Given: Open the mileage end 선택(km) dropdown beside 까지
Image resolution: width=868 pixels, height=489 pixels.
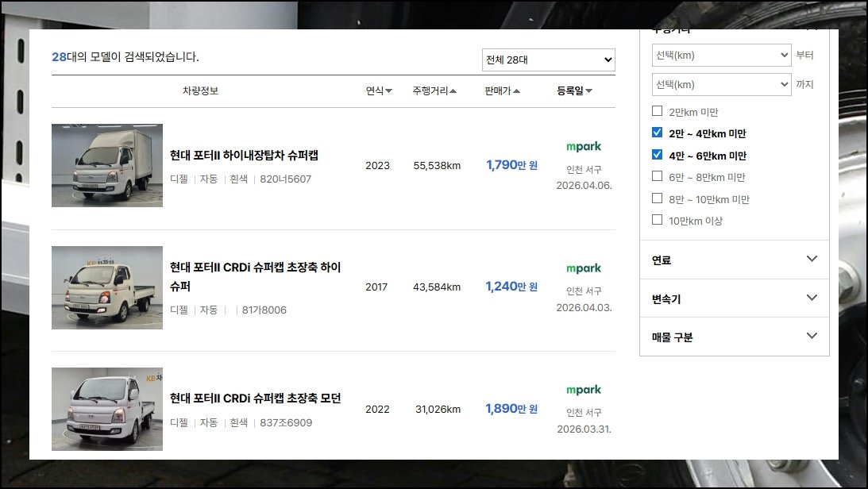Looking at the screenshot, I should 721,85.
